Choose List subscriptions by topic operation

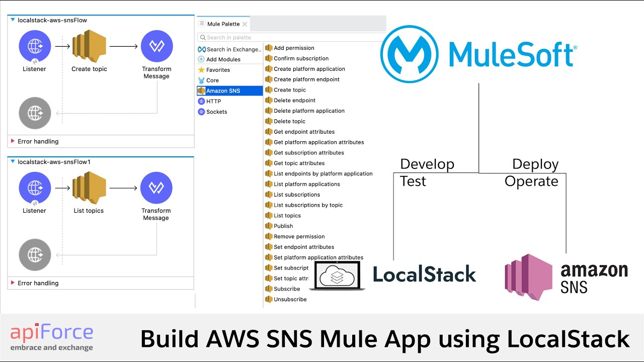click(304, 205)
